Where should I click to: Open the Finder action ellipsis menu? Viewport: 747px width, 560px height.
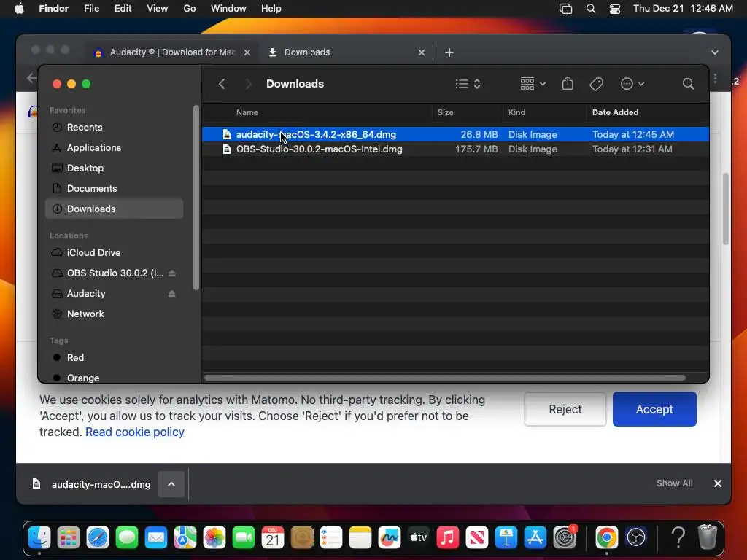[x=632, y=84]
